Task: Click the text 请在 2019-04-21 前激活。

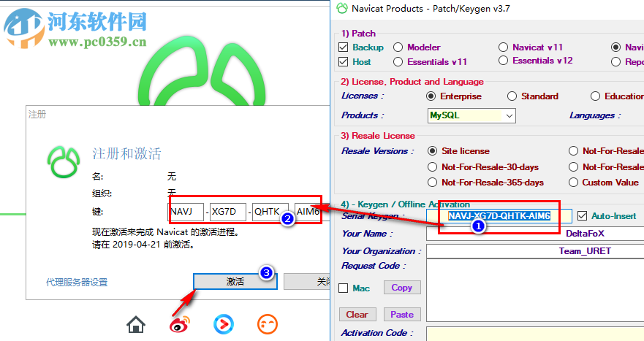Action: point(143,245)
